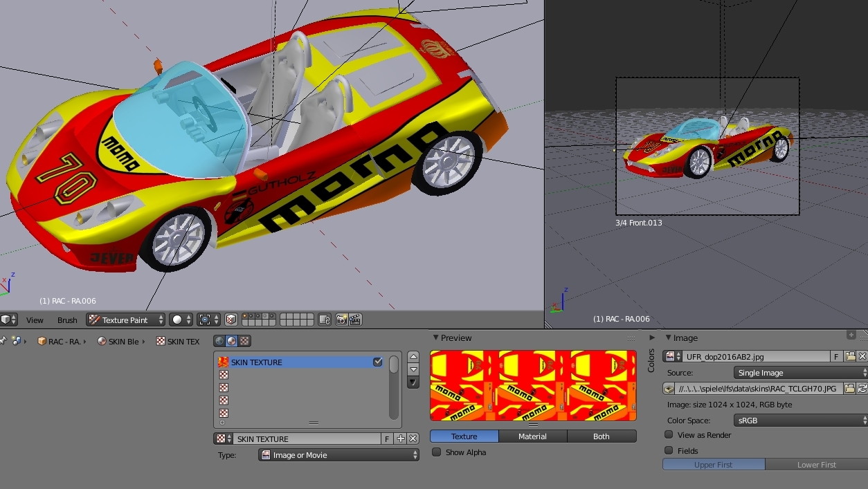
Task: Toggle fake user F for image datablock
Action: pos(836,356)
